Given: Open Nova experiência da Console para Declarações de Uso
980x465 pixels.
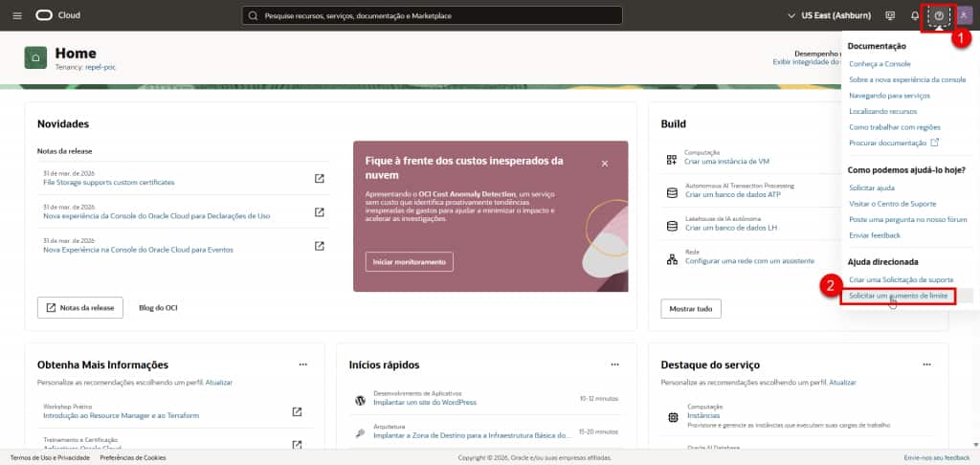Looking at the screenshot, I should point(156,215).
